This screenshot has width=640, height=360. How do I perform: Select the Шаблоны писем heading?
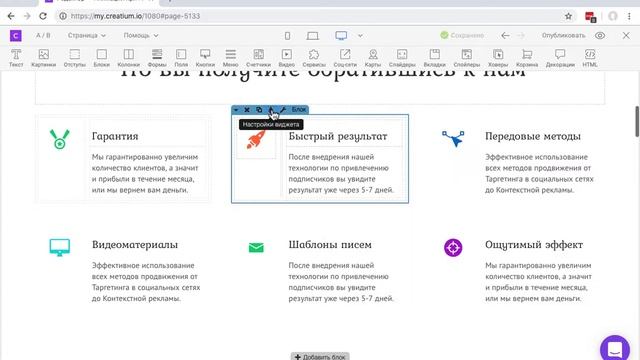(330, 244)
